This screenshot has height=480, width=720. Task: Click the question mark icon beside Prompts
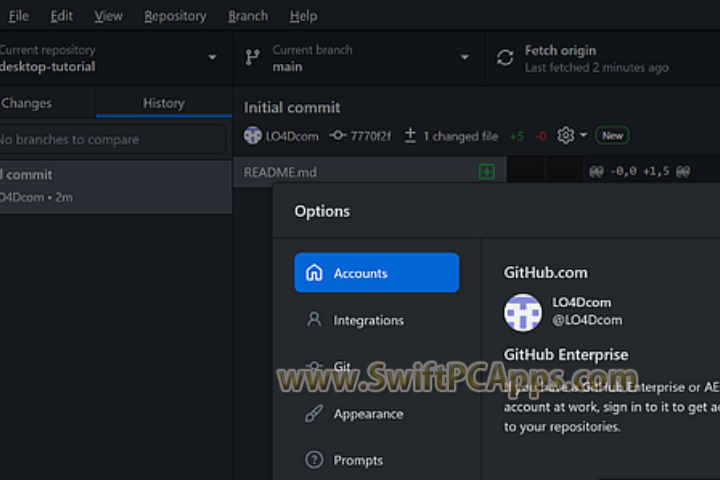click(x=314, y=459)
